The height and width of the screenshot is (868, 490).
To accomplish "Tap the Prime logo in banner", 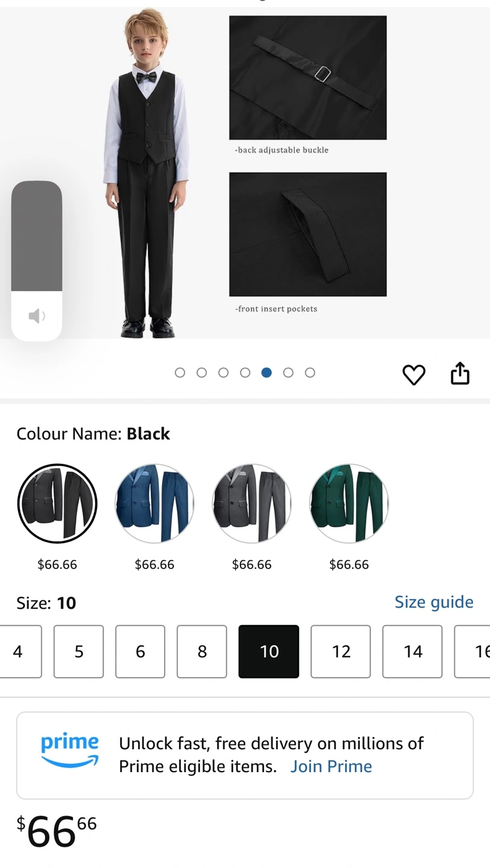I will point(70,751).
